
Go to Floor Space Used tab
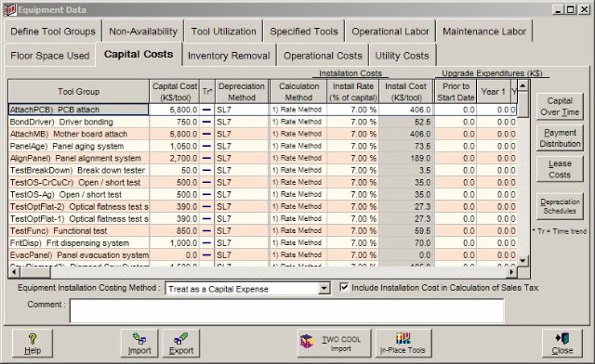click(49, 56)
